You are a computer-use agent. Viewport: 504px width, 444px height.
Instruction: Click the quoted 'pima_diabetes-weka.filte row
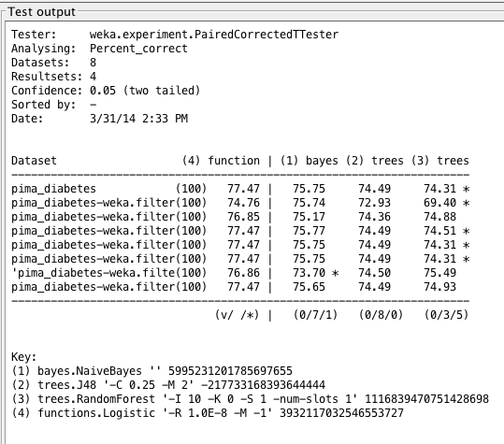(240, 273)
